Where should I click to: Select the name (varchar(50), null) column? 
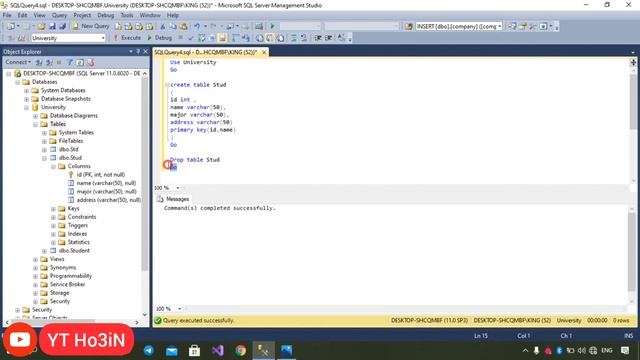[x=106, y=183]
